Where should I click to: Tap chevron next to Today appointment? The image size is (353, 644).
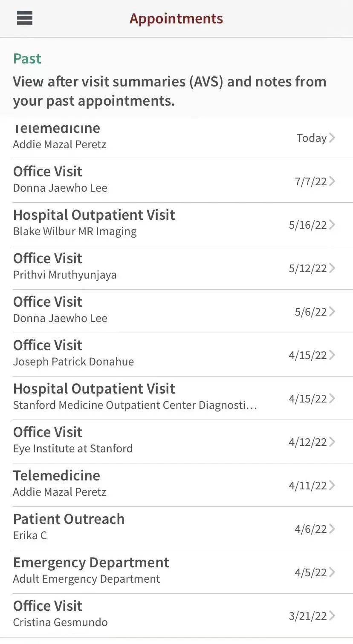click(x=332, y=138)
